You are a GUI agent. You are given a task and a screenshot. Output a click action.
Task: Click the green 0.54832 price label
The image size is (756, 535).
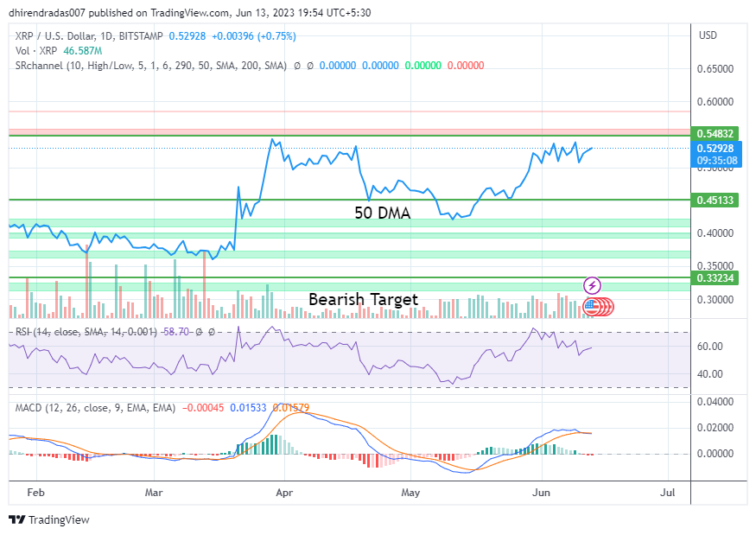(x=717, y=133)
